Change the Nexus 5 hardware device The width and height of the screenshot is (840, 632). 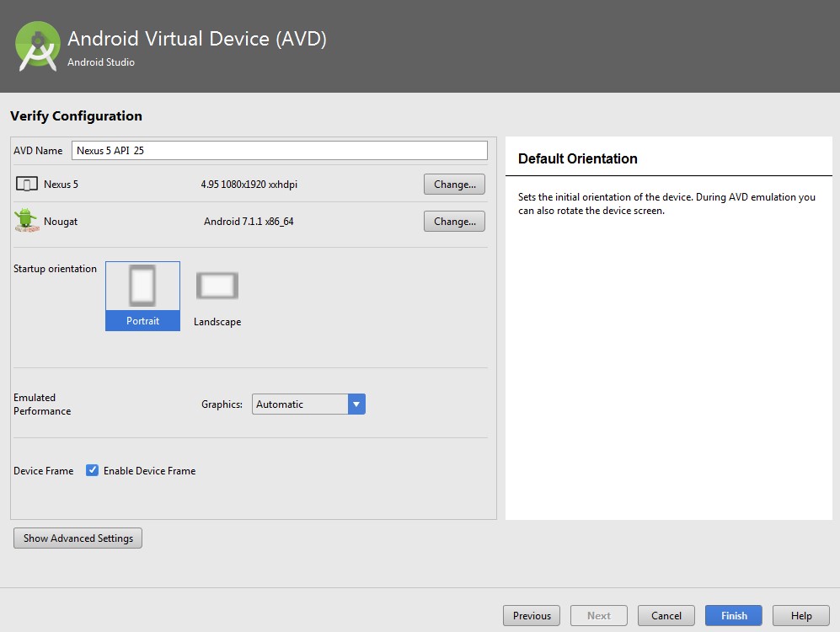click(x=454, y=185)
